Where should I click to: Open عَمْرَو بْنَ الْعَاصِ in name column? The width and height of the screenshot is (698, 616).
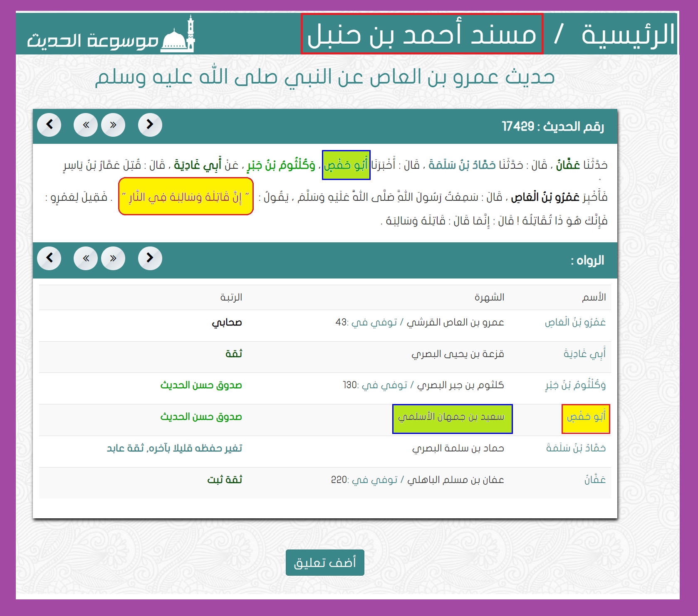[x=575, y=323]
